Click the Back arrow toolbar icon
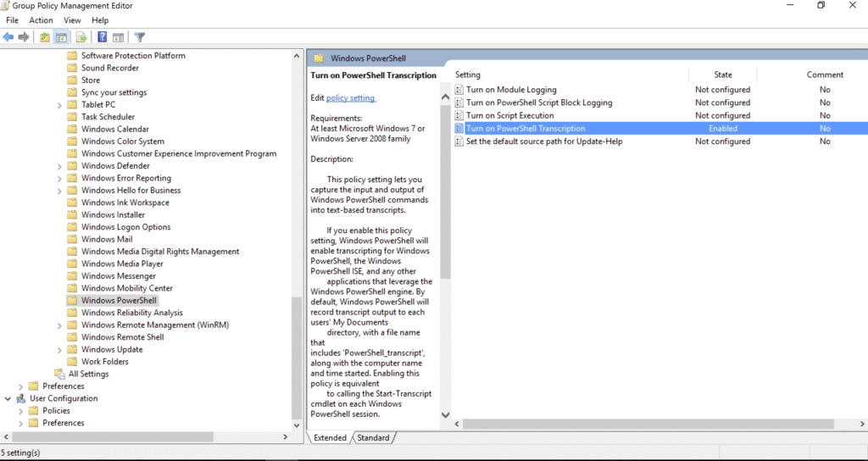Viewport: 868px width, 461px height. point(8,37)
